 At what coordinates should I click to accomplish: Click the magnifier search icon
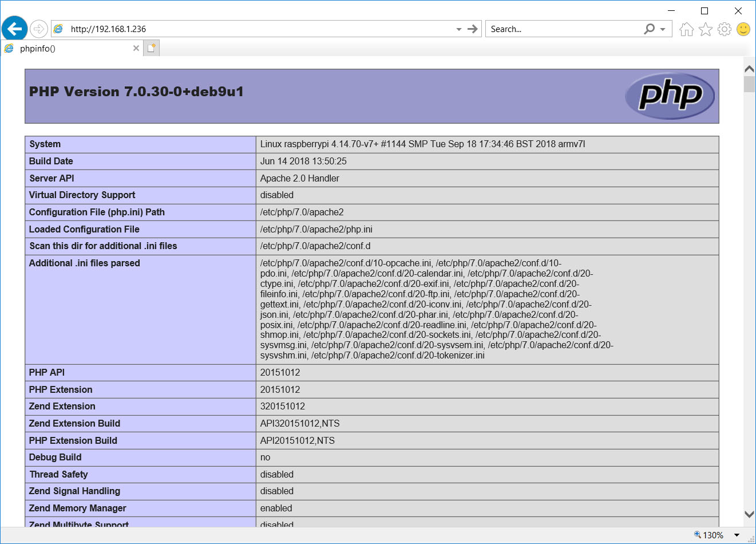(x=649, y=29)
